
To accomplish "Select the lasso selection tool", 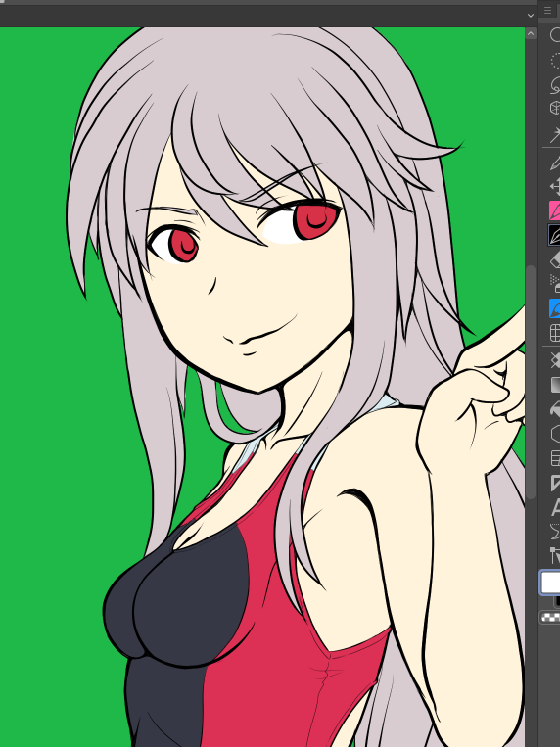I will (555, 85).
